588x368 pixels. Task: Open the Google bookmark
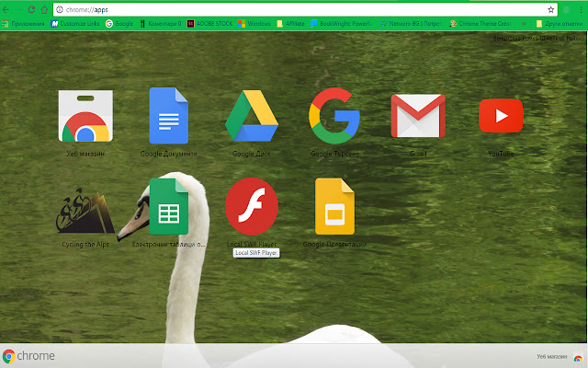pos(119,24)
